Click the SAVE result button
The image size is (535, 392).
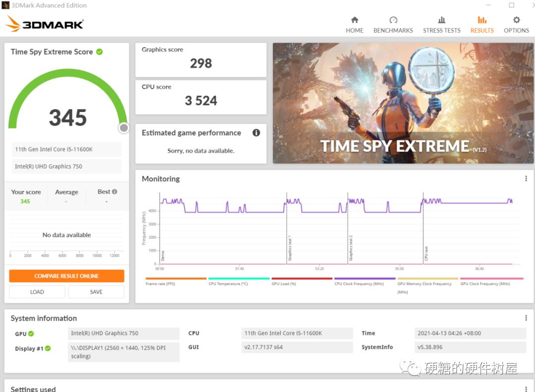[96, 292]
